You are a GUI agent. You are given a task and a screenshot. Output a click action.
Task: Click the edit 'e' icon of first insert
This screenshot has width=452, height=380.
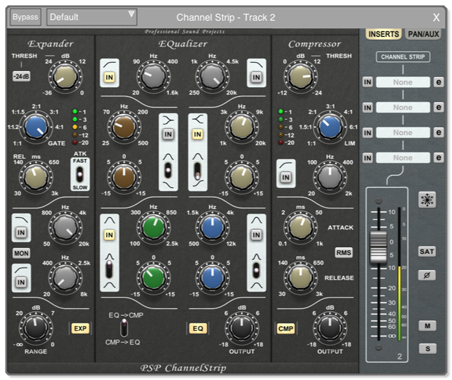pos(439,82)
